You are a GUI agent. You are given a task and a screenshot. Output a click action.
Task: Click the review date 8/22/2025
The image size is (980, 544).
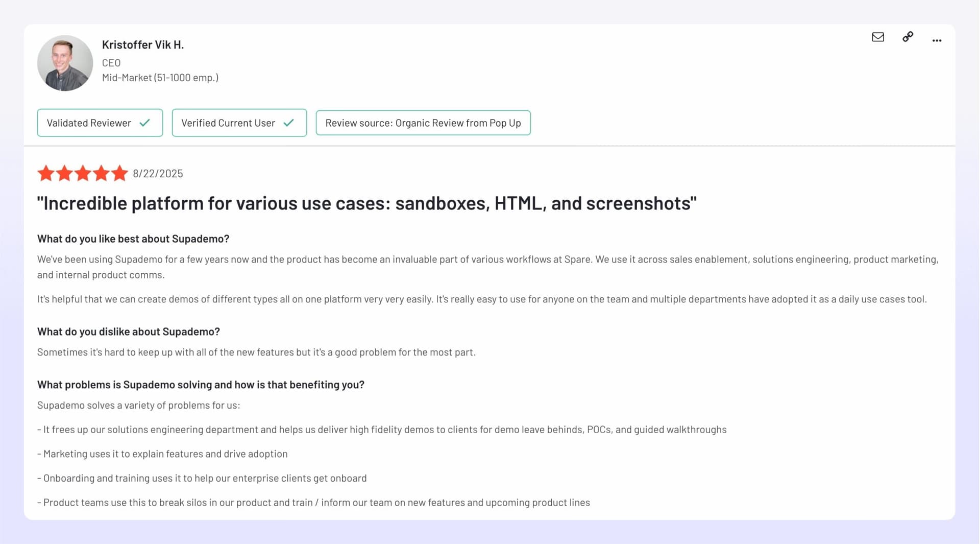[x=158, y=174]
